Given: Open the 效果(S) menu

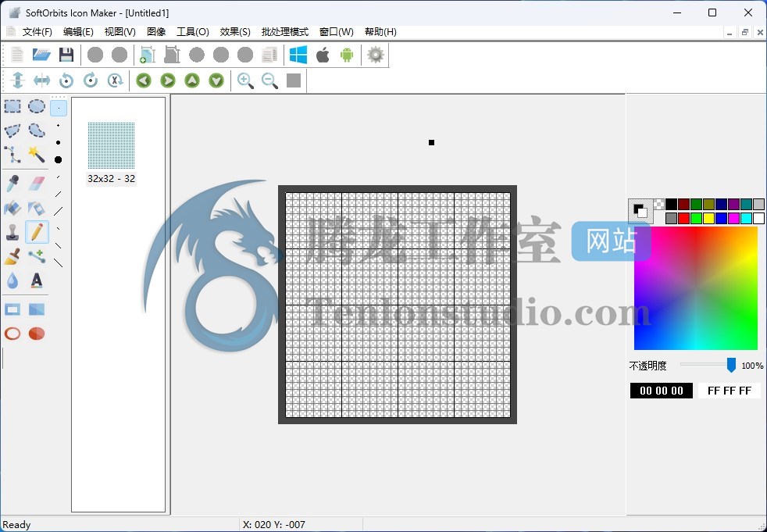Looking at the screenshot, I should point(234,31).
